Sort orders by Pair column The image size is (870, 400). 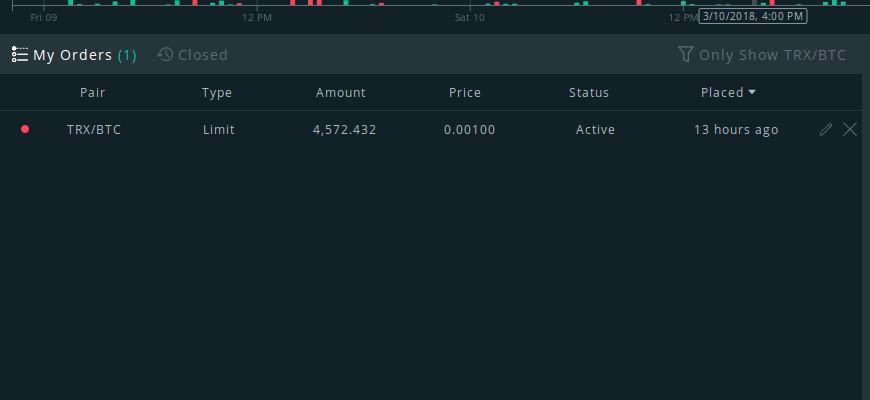[92, 93]
